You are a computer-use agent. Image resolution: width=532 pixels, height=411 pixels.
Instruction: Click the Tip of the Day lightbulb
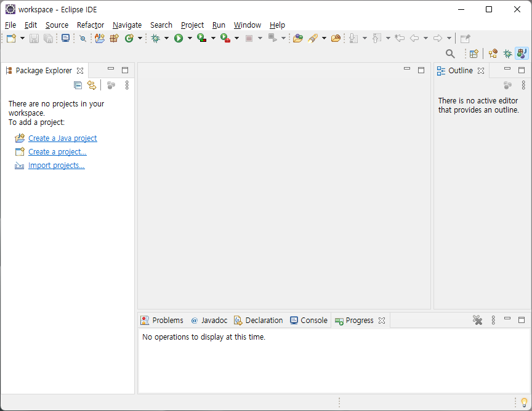(x=524, y=402)
